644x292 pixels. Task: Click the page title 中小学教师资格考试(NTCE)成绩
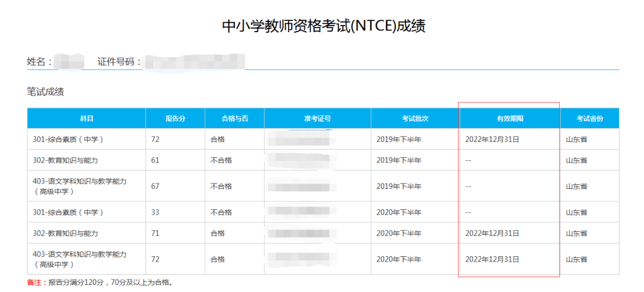click(323, 26)
